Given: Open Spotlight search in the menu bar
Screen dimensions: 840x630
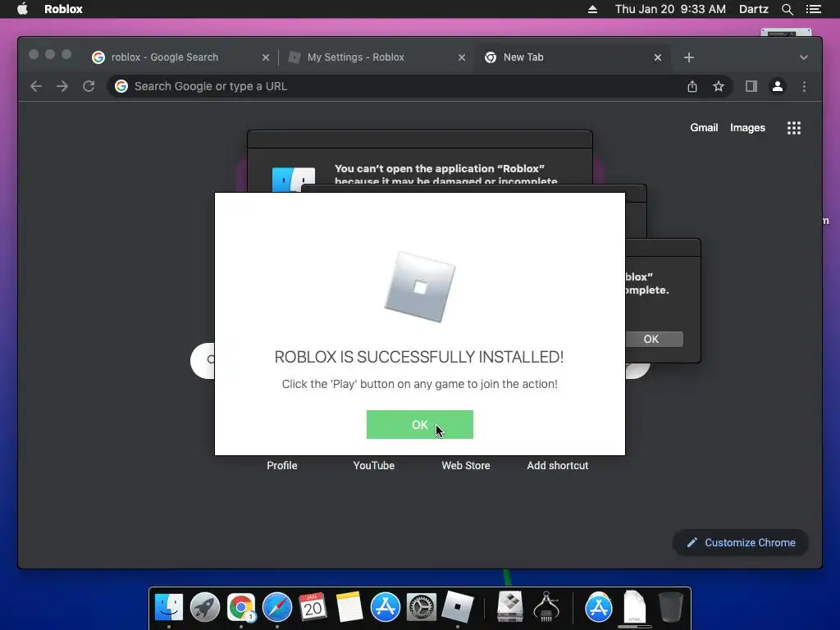Looking at the screenshot, I should (x=787, y=9).
